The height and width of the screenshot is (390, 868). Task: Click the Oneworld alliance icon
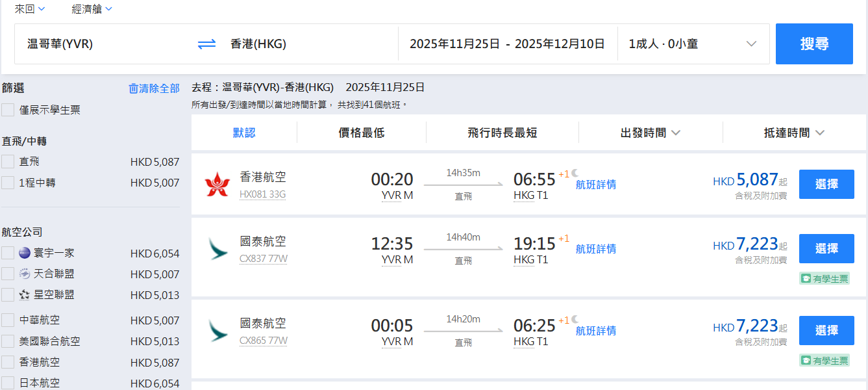point(25,253)
